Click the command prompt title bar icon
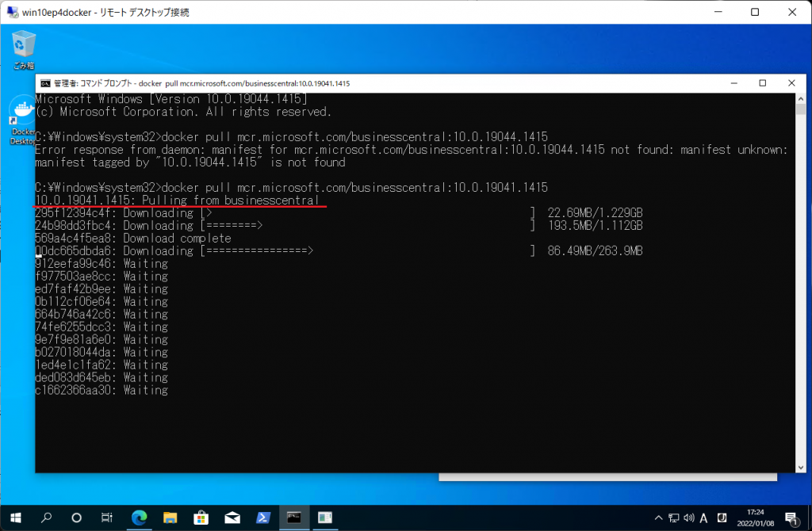 (45, 83)
